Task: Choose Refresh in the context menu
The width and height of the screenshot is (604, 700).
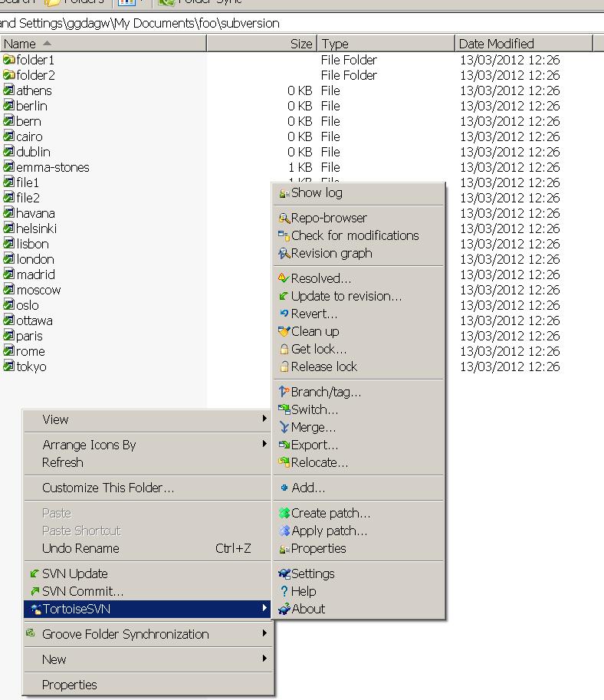Action: 63,462
